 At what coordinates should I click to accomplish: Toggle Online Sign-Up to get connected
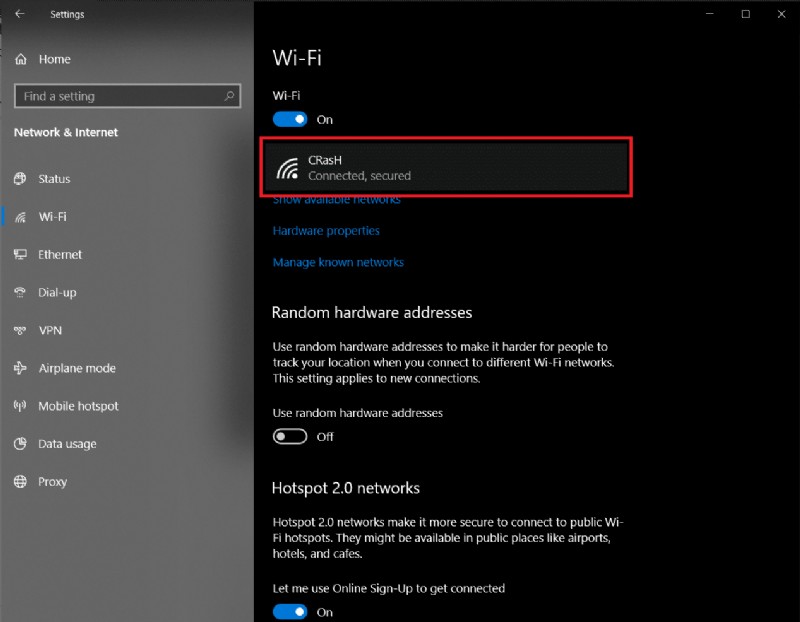(290, 611)
